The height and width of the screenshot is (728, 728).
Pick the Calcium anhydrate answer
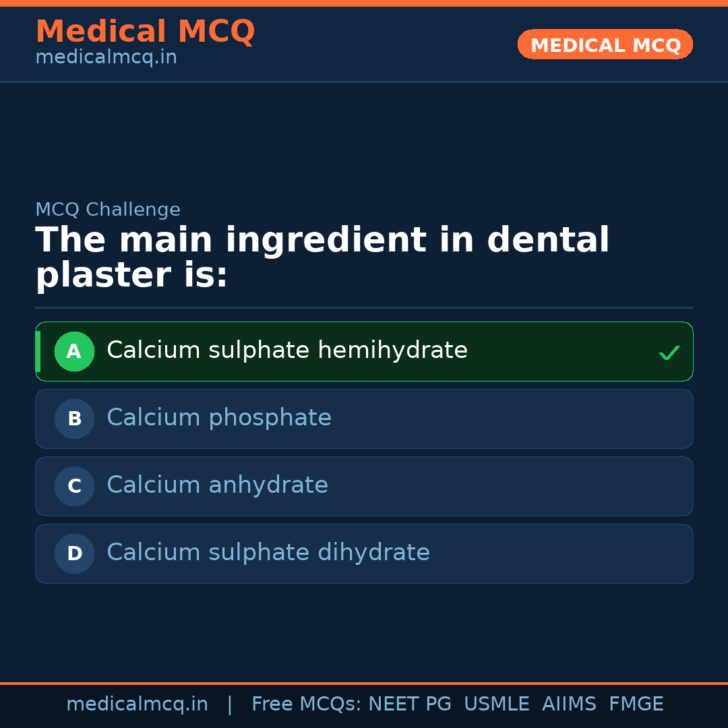point(217,485)
